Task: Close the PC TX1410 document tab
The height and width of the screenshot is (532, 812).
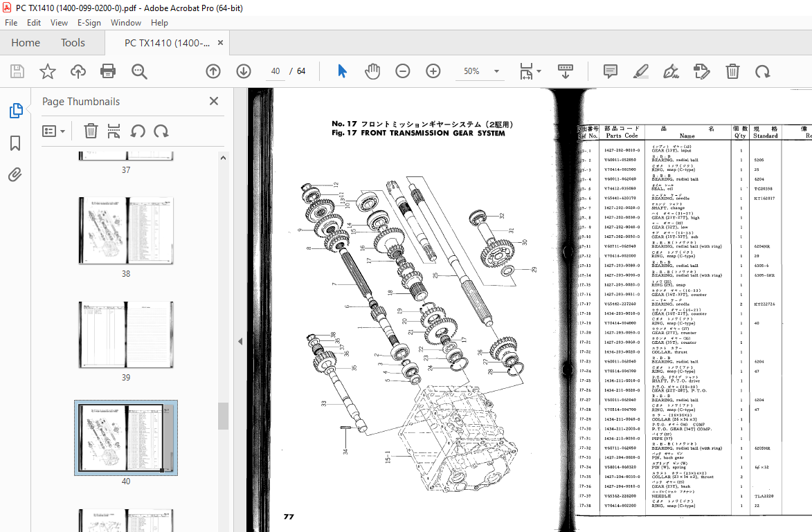Action: [220, 43]
